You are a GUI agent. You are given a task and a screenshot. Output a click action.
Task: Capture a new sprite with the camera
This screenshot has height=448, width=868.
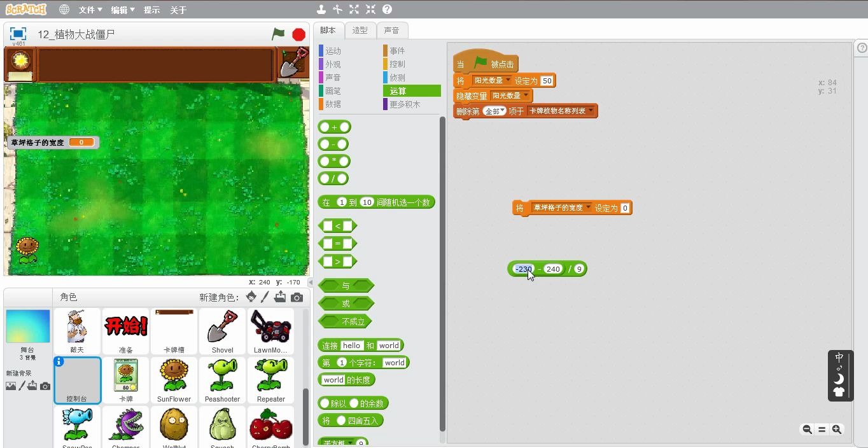(x=297, y=297)
